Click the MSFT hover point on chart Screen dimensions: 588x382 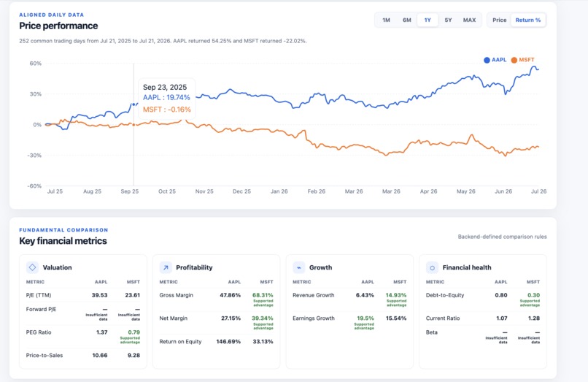tap(134, 125)
